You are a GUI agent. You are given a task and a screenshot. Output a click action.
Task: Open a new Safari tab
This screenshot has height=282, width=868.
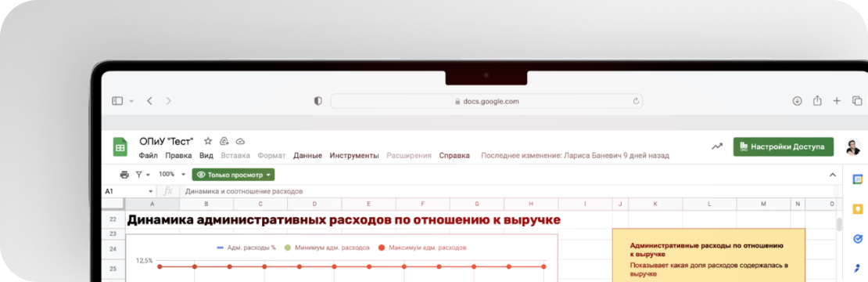click(837, 101)
